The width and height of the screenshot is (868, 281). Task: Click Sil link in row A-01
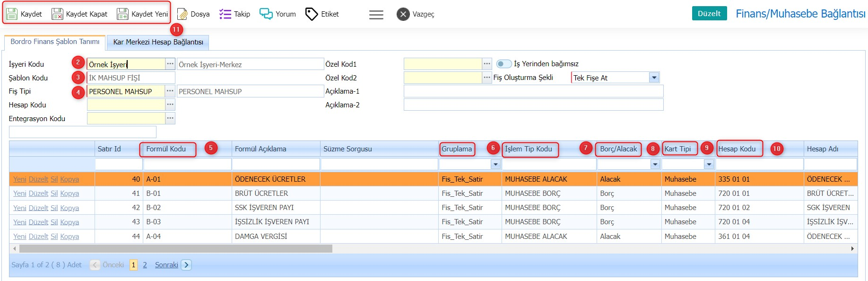54,179
